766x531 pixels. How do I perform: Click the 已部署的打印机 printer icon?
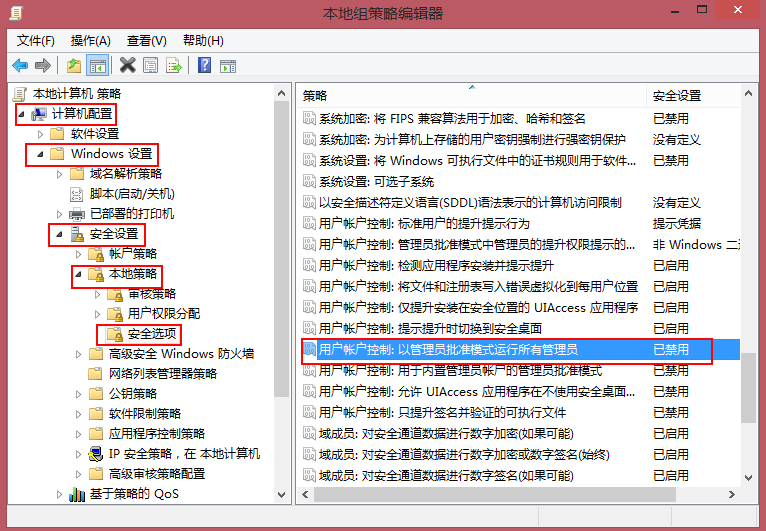[77, 214]
